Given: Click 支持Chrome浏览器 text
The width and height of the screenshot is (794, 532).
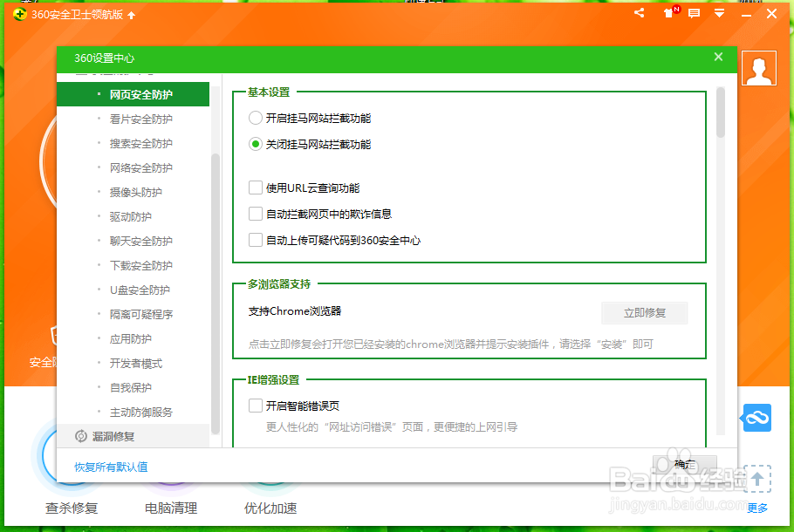Looking at the screenshot, I should (x=295, y=311).
